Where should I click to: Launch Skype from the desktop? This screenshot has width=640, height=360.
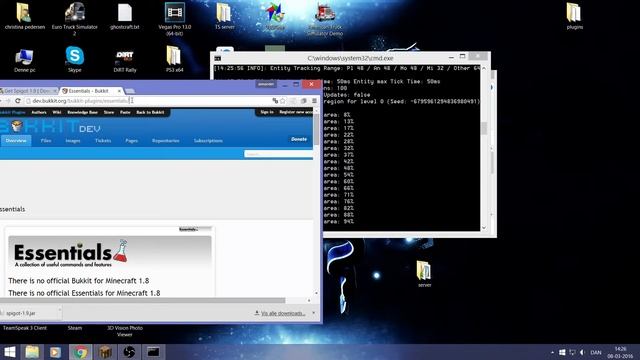pos(75,60)
